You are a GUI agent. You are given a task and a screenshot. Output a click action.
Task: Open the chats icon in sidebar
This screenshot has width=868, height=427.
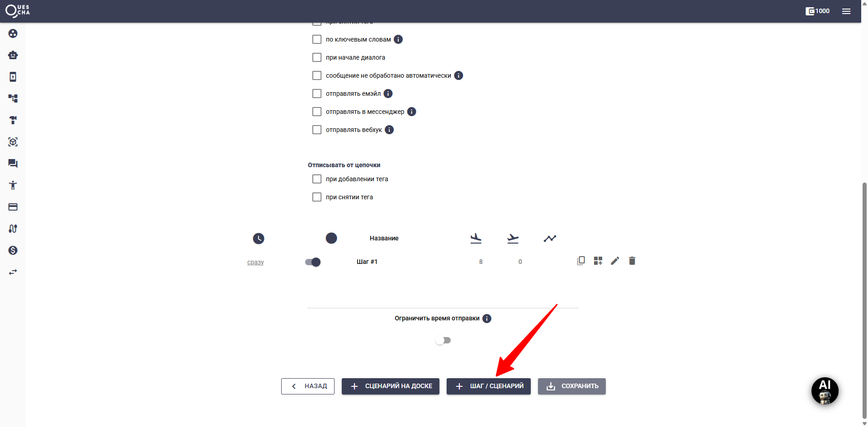(13, 164)
